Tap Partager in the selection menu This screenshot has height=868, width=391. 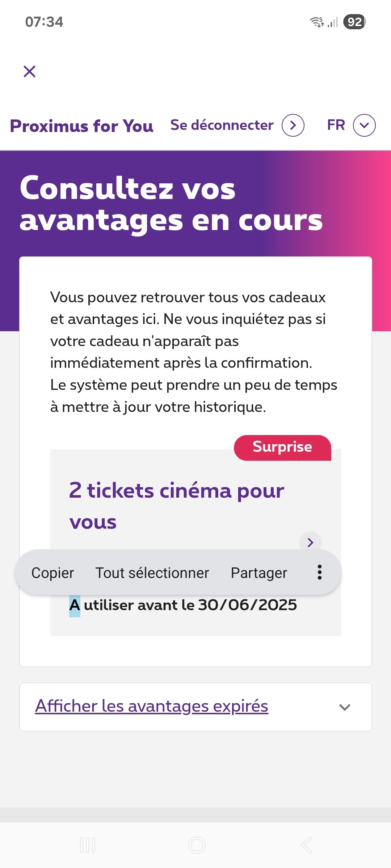click(259, 573)
